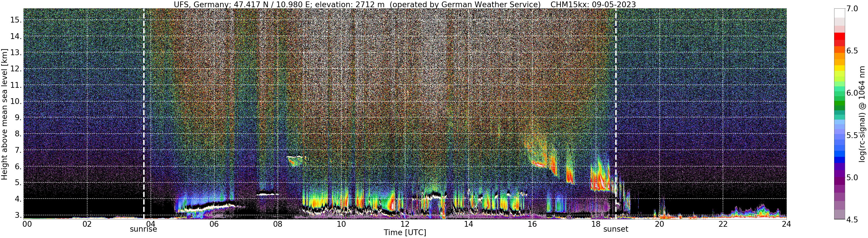The image size is (868, 238).
Task: Click height tick label '11.'
Action: pos(16,85)
